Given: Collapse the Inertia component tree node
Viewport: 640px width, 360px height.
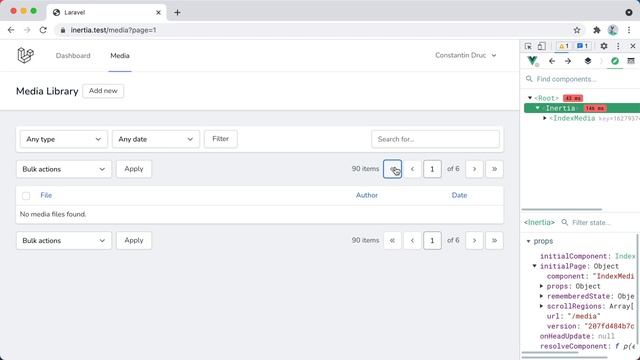Looking at the screenshot, I should [538, 108].
